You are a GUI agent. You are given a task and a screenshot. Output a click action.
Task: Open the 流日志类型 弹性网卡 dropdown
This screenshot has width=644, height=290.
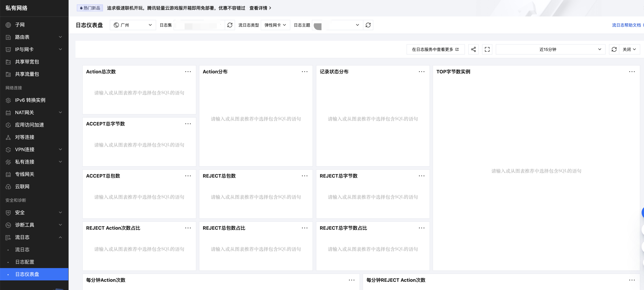(275, 25)
